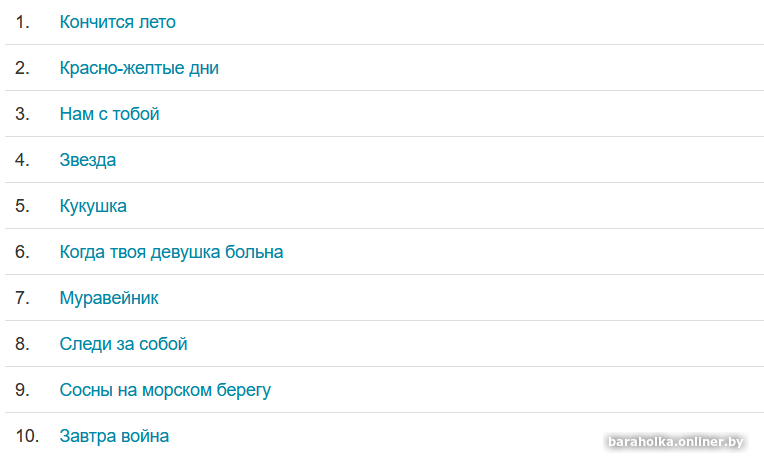Screen dimensions: 764x463
Task: Click the number 8 list marker
Action: point(22,344)
